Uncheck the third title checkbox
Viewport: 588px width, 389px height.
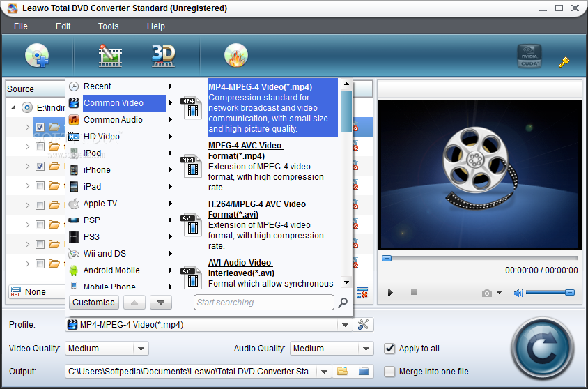(40, 166)
